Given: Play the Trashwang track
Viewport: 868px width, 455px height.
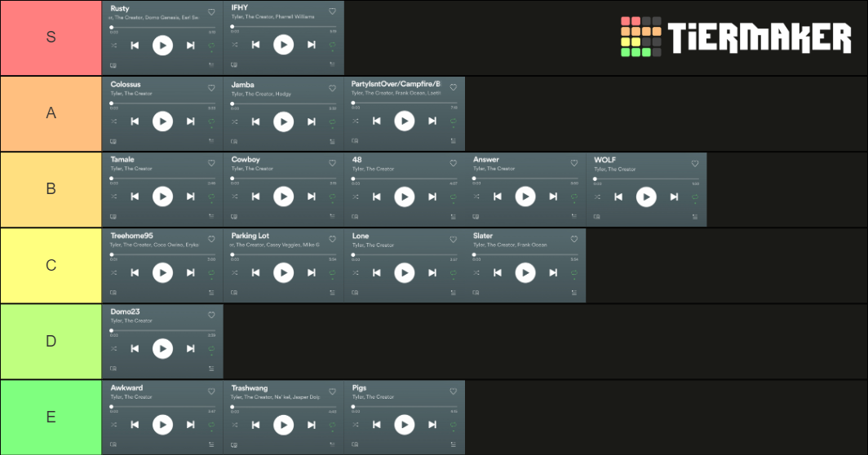Looking at the screenshot, I should 283,425.
